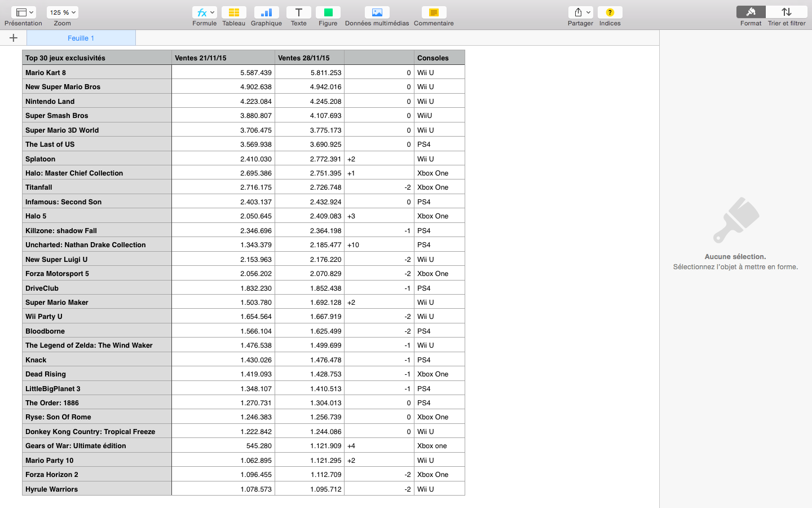Select the +4 rank change cell
Screen dimensions: 812x508
click(379, 446)
